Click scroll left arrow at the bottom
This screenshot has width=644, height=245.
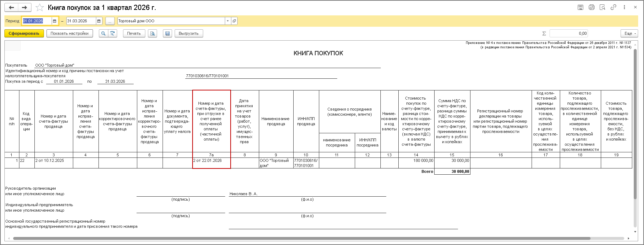8,238
